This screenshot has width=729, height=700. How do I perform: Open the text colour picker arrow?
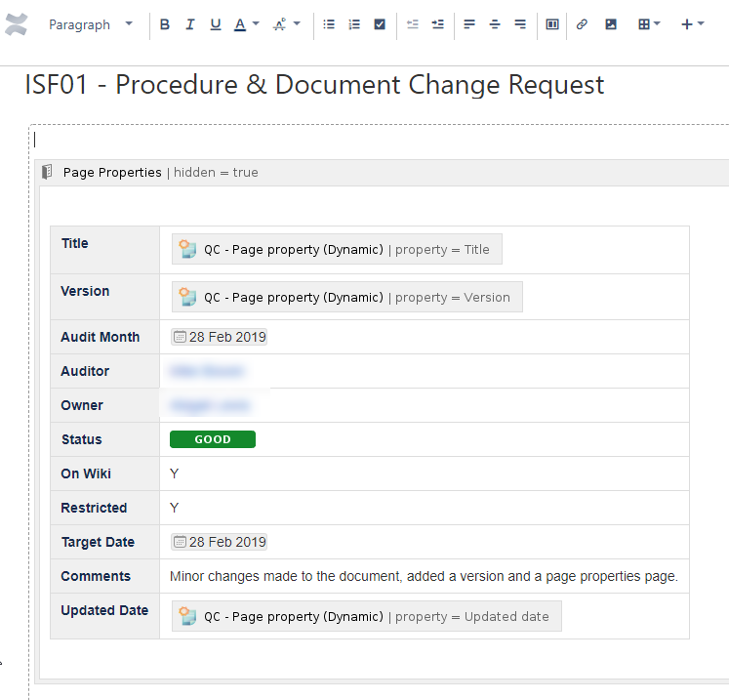tap(256, 23)
